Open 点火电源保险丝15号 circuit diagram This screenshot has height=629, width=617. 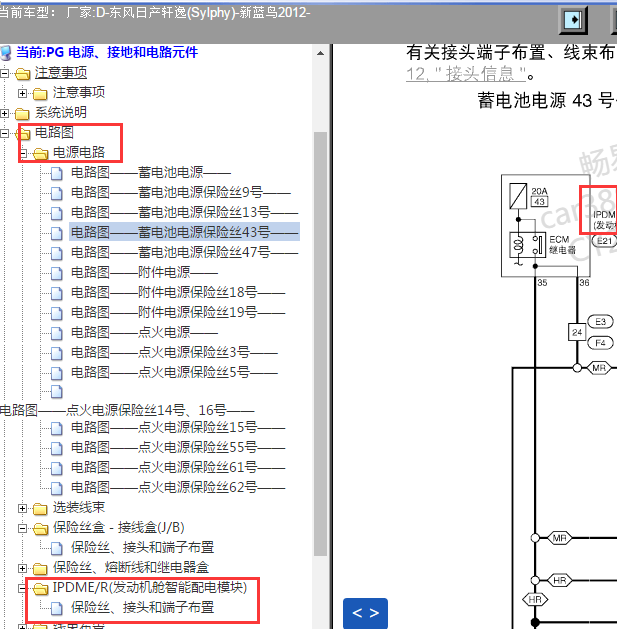click(x=178, y=427)
